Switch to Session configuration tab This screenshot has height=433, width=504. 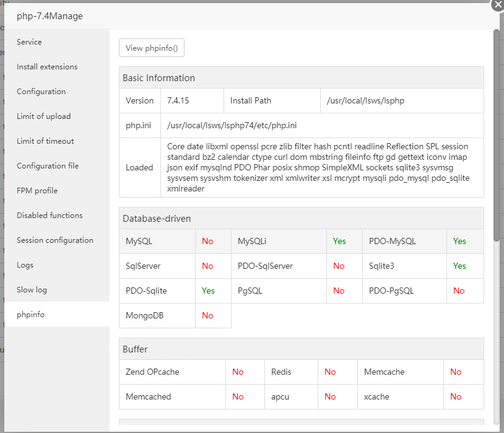(x=55, y=240)
